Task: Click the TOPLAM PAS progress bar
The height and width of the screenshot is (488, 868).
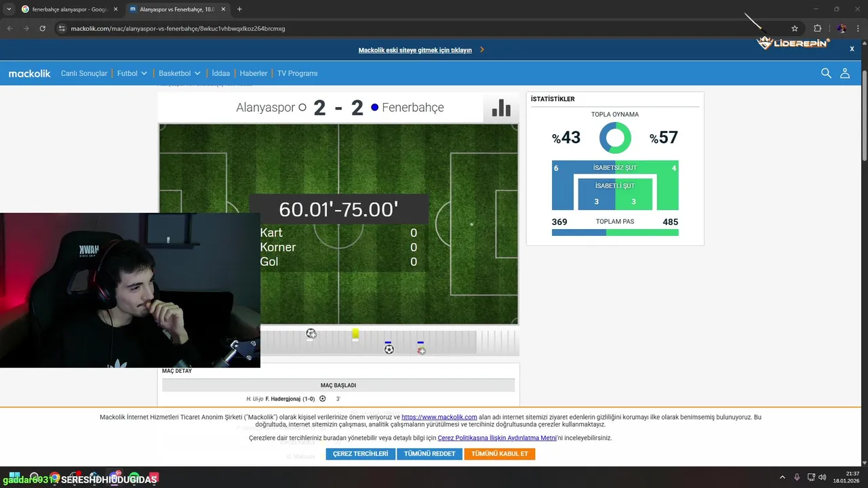Action: pos(615,232)
